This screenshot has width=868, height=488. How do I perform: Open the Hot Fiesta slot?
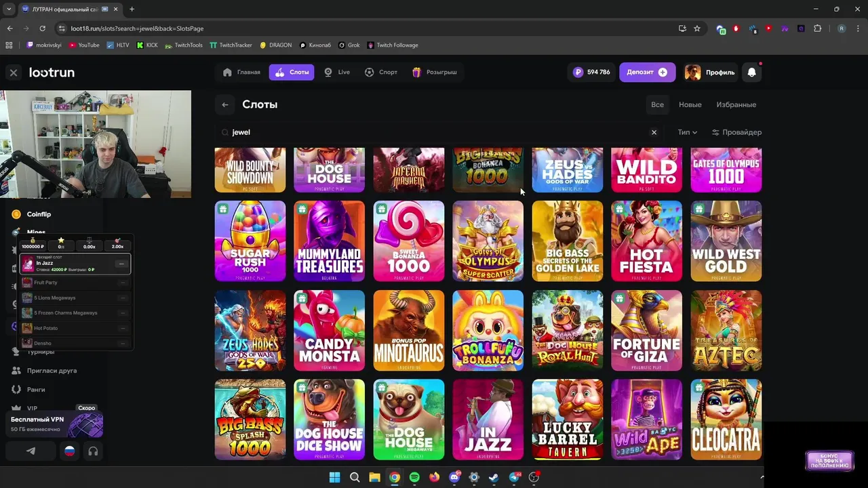coord(647,241)
